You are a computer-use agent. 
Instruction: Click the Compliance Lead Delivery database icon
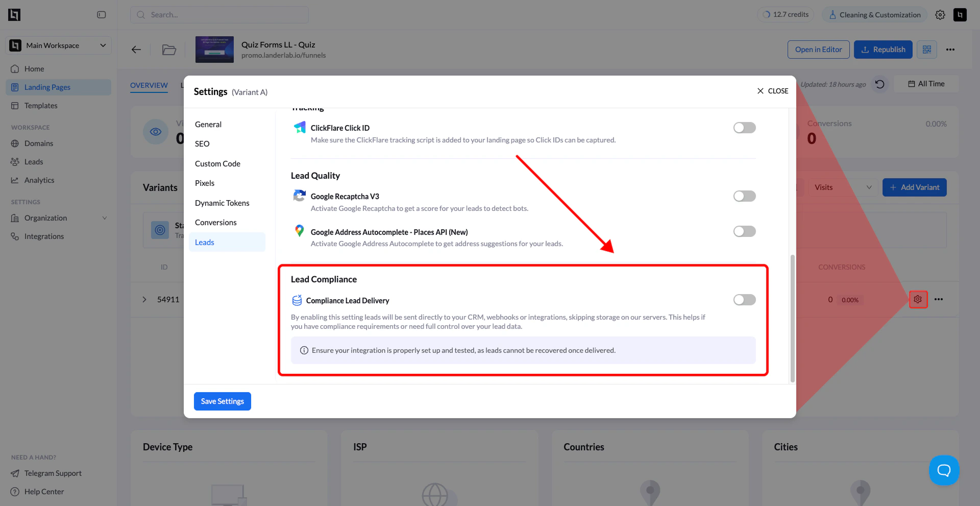(297, 300)
